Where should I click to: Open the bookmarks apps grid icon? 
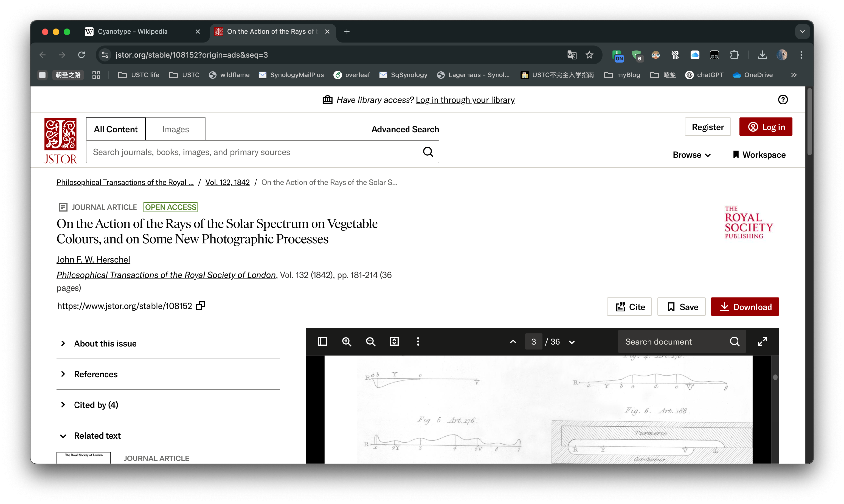point(96,75)
